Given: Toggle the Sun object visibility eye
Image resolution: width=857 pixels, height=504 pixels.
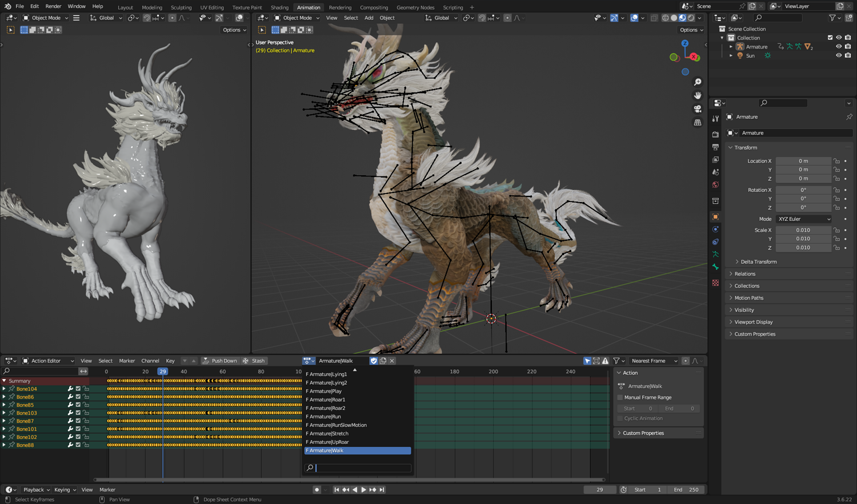Looking at the screenshot, I should (x=839, y=55).
